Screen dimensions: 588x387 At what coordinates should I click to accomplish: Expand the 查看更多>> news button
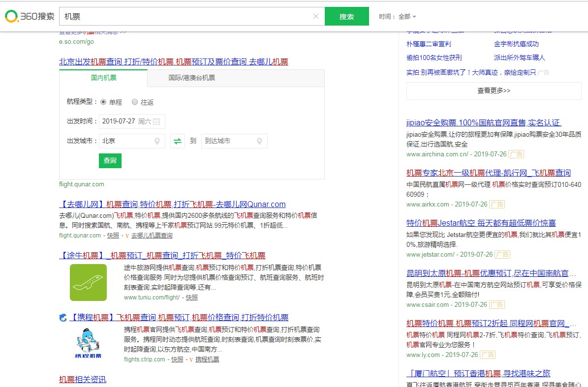pyautogui.click(x=494, y=90)
